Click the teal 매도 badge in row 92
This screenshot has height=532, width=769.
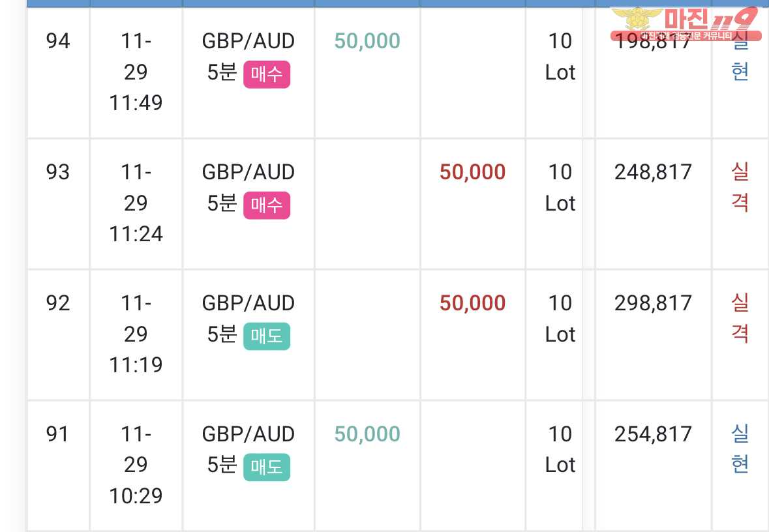coord(267,336)
